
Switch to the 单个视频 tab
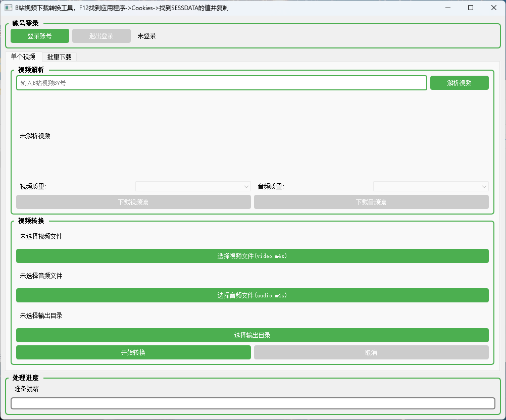[x=23, y=57]
